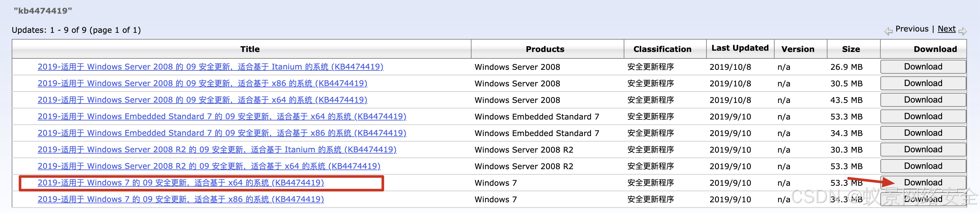Click "Windows Embedded Standard 7" in x64 row
The width and height of the screenshot is (980, 213).
tap(537, 117)
